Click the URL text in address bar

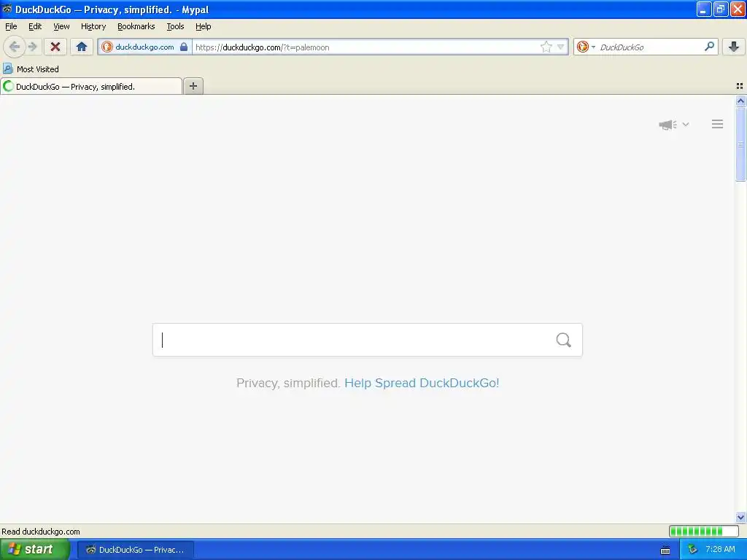click(x=263, y=47)
